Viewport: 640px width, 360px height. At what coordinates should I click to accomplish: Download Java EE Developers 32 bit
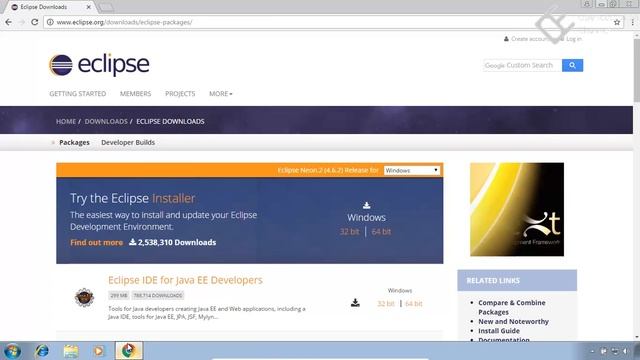(x=386, y=304)
